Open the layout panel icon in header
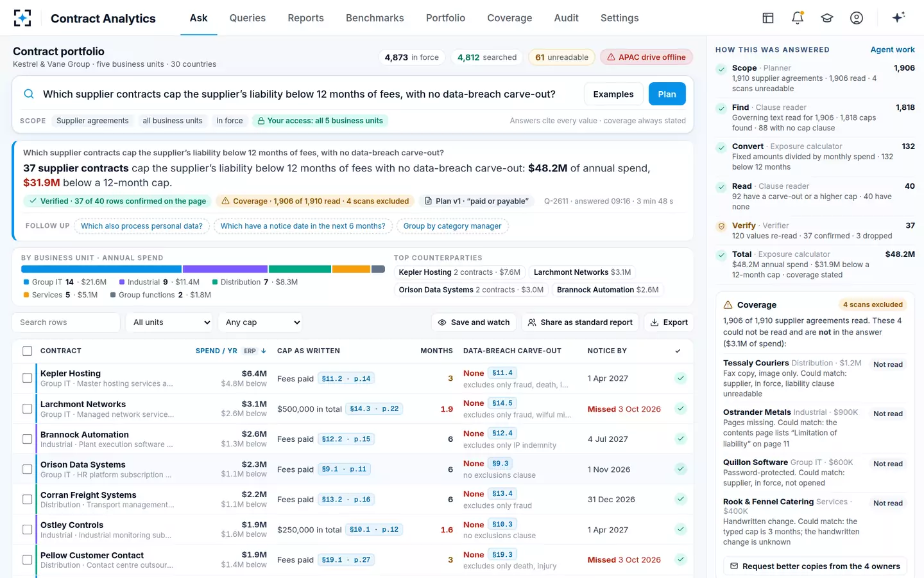The width and height of the screenshot is (924, 578). (x=768, y=18)
